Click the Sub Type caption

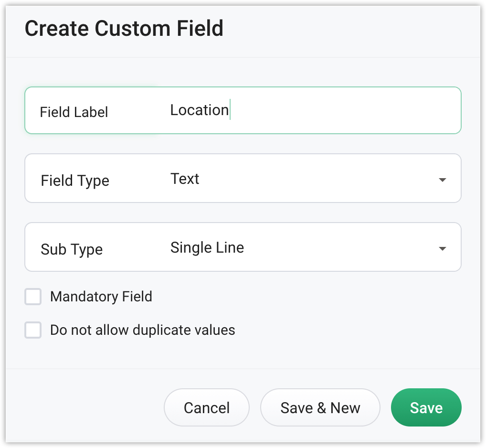tap(72, 250)
